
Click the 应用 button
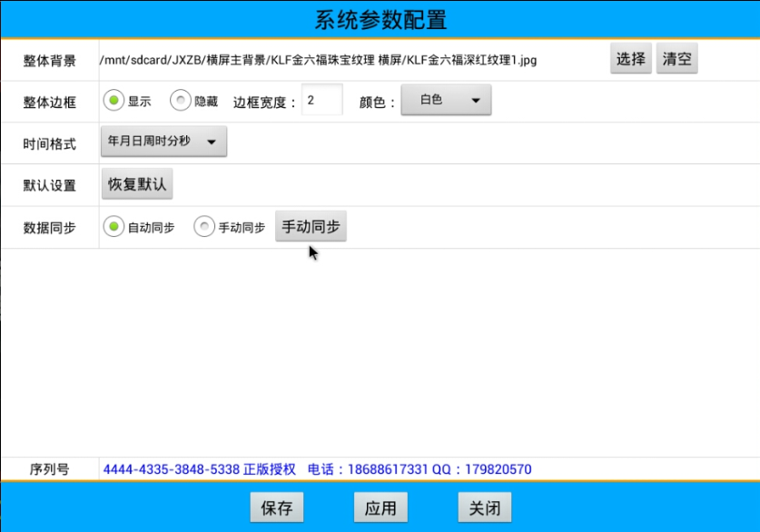(380, 507)
